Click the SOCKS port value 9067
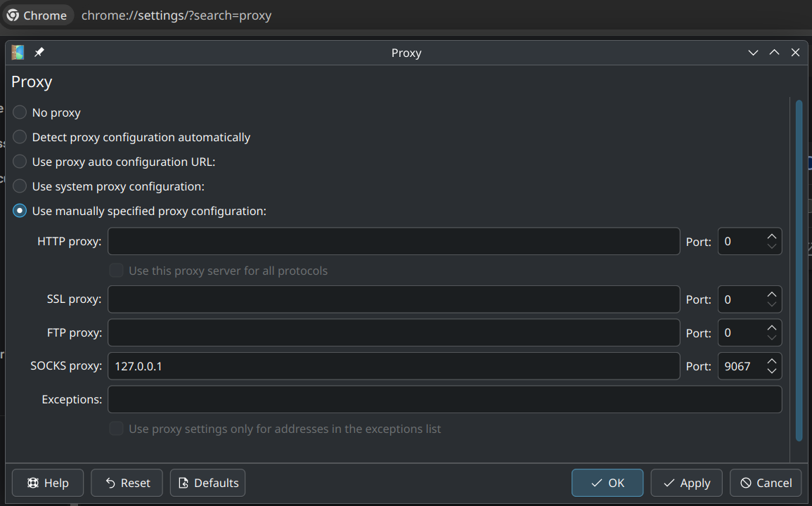812x506 pixels. click(737, 366)
